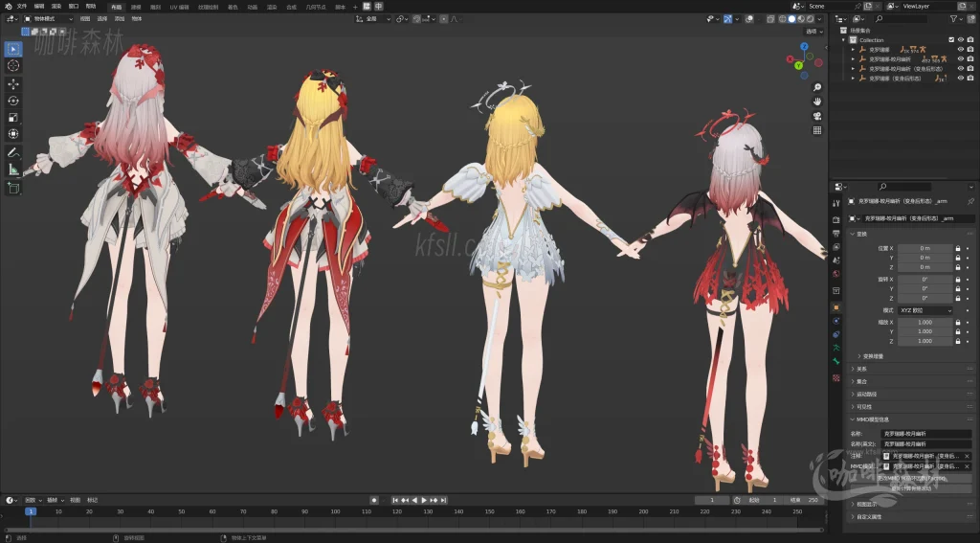Open viewport shading options dropdown arrow

819,19
